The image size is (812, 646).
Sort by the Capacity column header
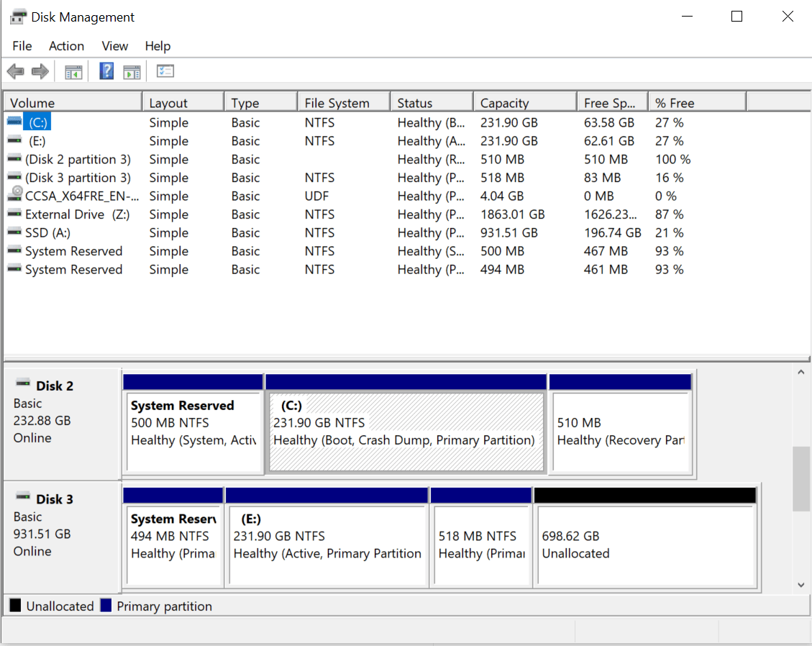pos(526,103)
